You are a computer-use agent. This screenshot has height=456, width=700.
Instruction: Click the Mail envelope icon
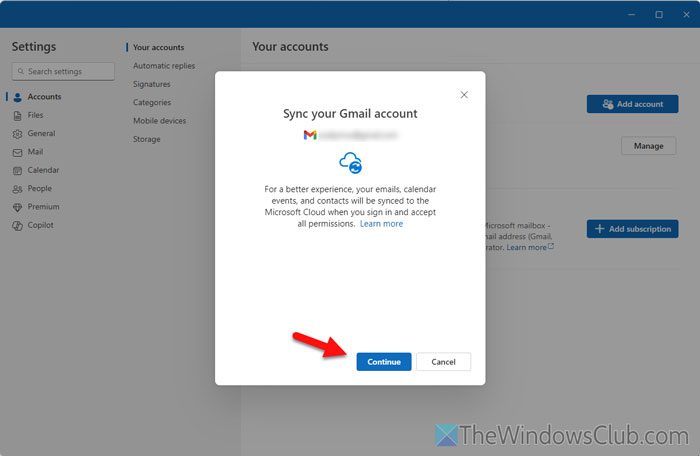pyautogui.click(x=17, y=153)
